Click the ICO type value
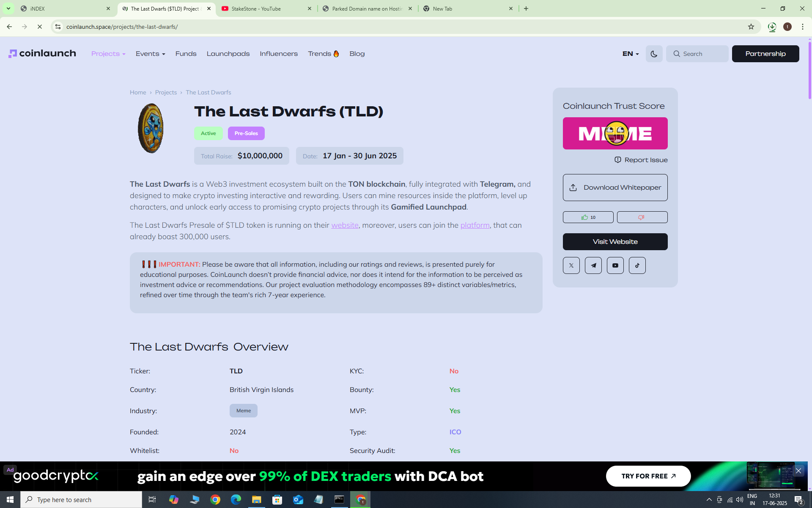The image size is (812, 508). pyautogui.click(x=455, y=432)
